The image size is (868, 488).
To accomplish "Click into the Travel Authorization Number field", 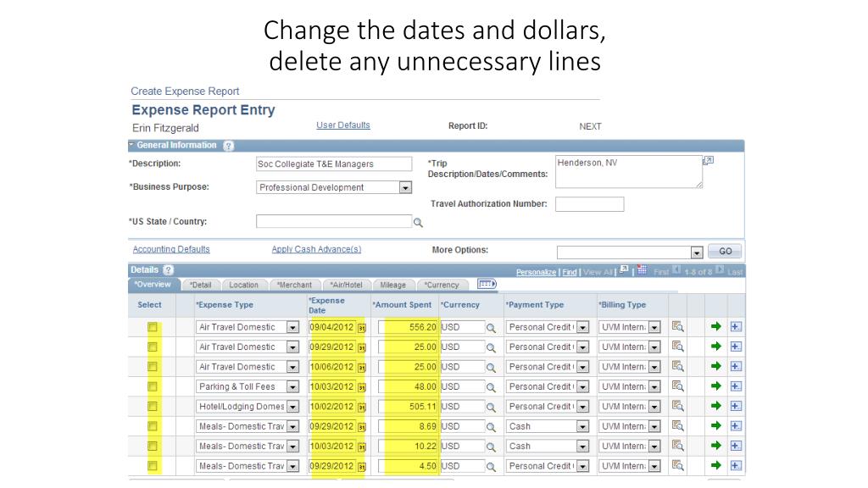I will [x=589, y=204].
